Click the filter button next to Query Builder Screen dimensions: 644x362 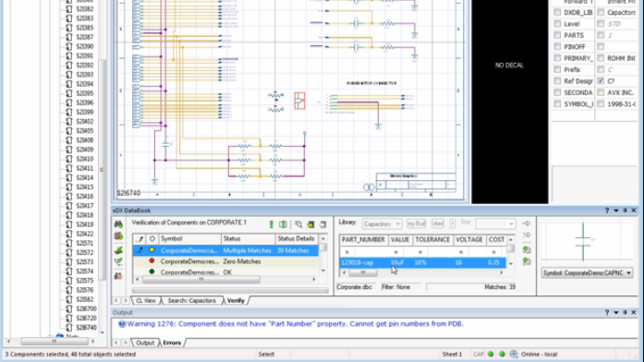click(437, 223)
